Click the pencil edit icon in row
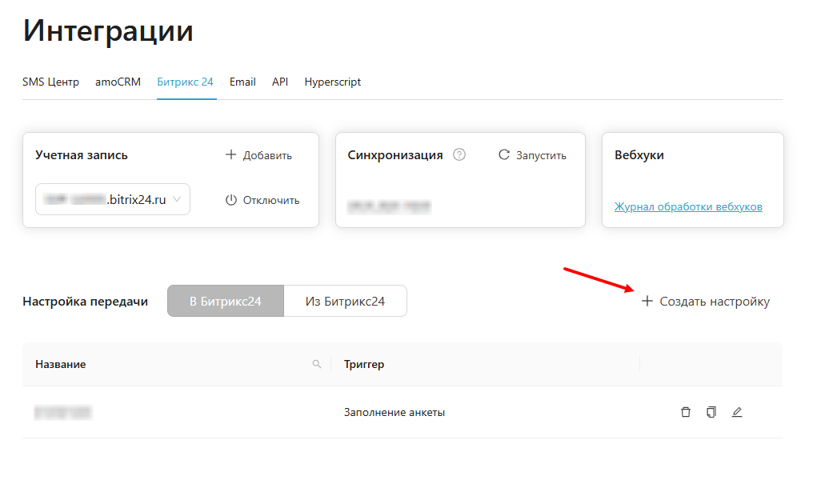 (737, 413)
